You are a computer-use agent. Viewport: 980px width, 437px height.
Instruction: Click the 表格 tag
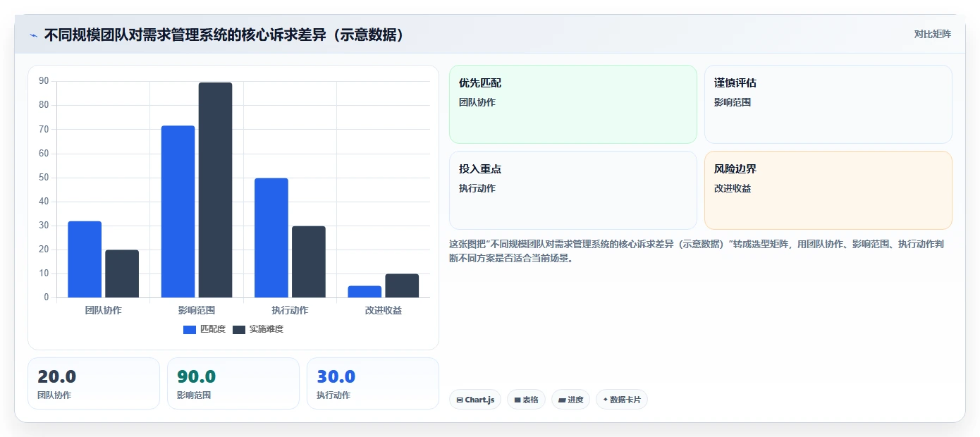click(x=526, y=400)
